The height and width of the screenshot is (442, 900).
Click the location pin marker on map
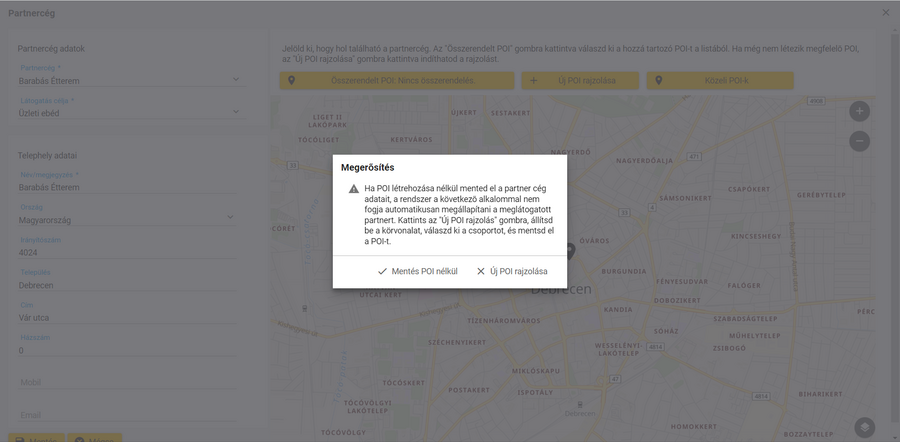569,250
